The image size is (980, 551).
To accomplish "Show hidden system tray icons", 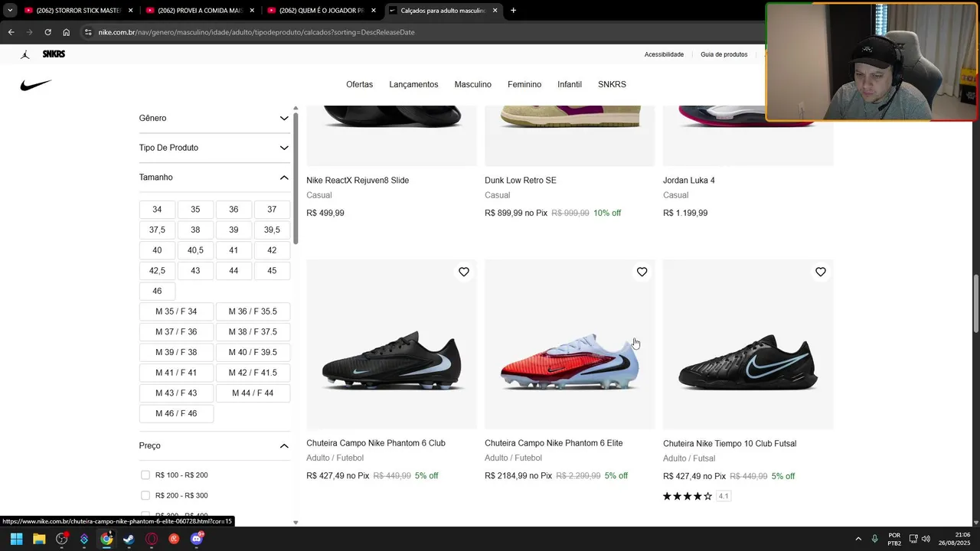I will pyautogui.click(x=857, y=539).
